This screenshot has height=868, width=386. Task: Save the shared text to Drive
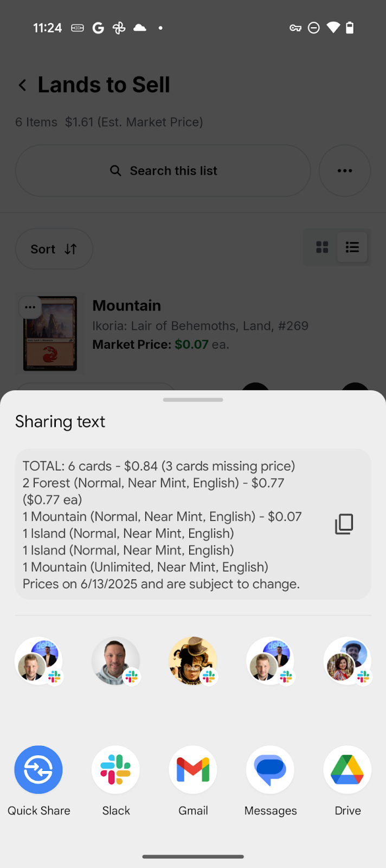[348, 770]
